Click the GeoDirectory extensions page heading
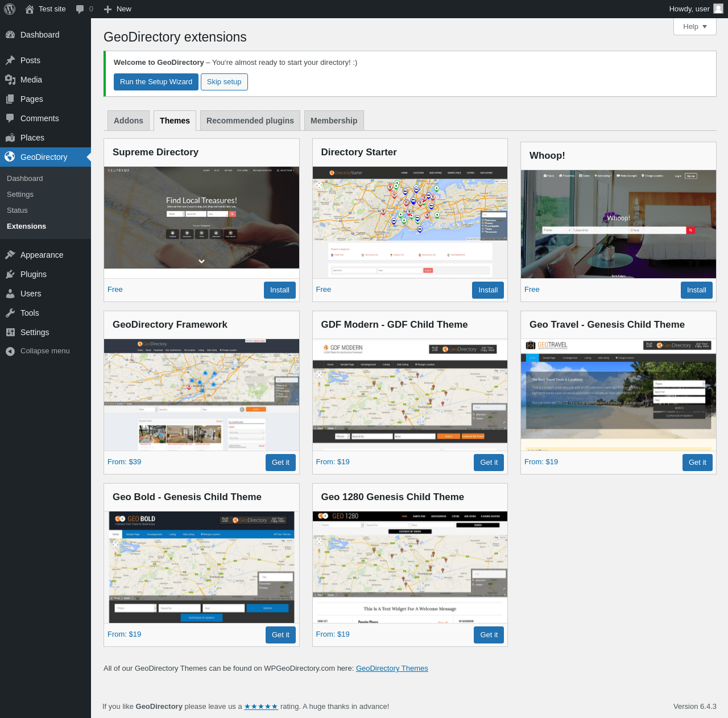 click(175, 37)
